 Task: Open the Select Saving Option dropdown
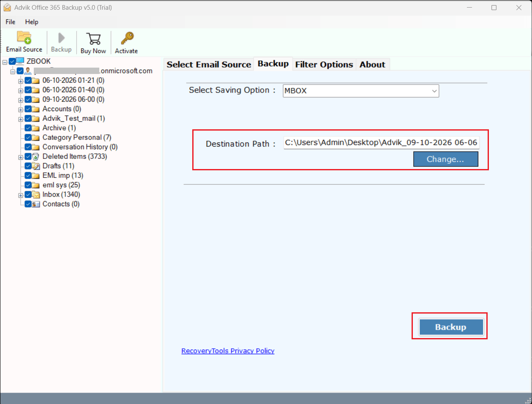pos(361,91)
